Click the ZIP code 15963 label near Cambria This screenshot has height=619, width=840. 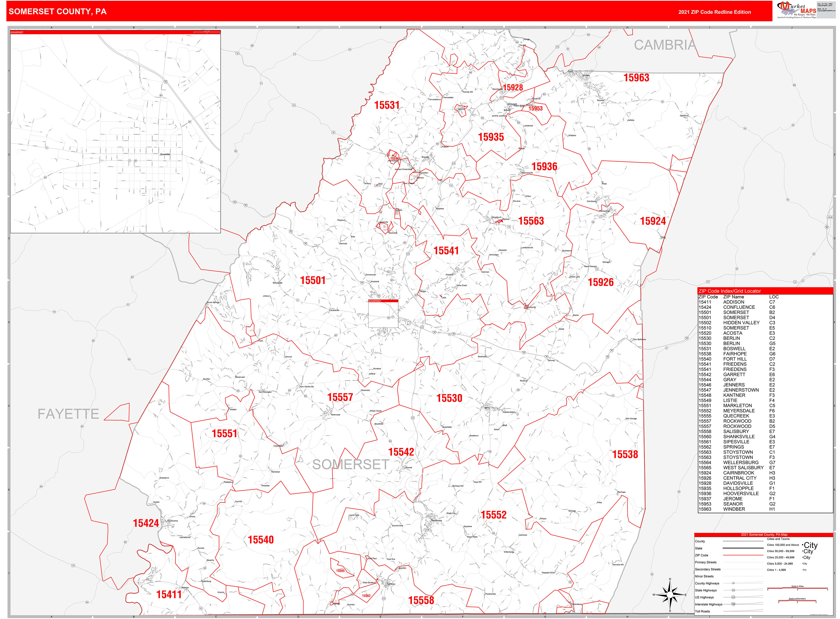point(637,78)
